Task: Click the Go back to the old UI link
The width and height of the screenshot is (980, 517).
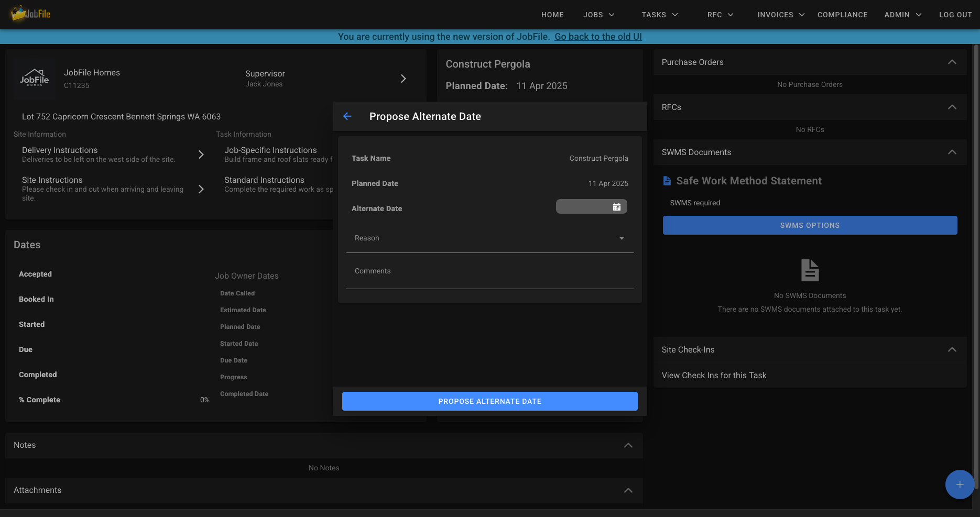Action: click(598, 37)
